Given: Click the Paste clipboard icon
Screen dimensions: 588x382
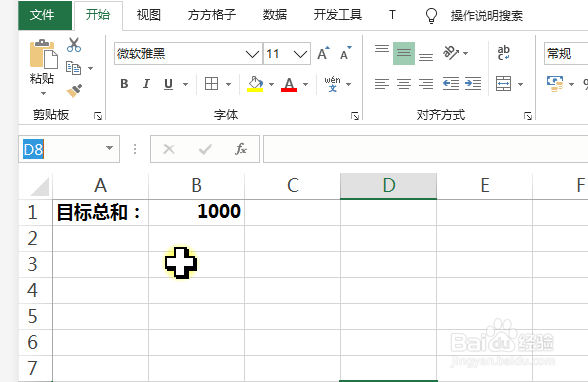Looking at the screenshot, I should [x=44, y=54].
